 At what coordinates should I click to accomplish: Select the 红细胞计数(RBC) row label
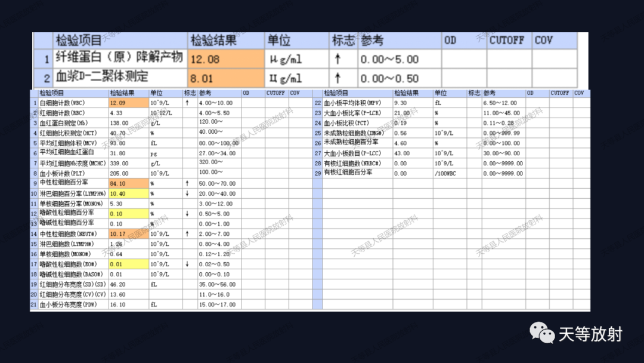coord(62,113)
